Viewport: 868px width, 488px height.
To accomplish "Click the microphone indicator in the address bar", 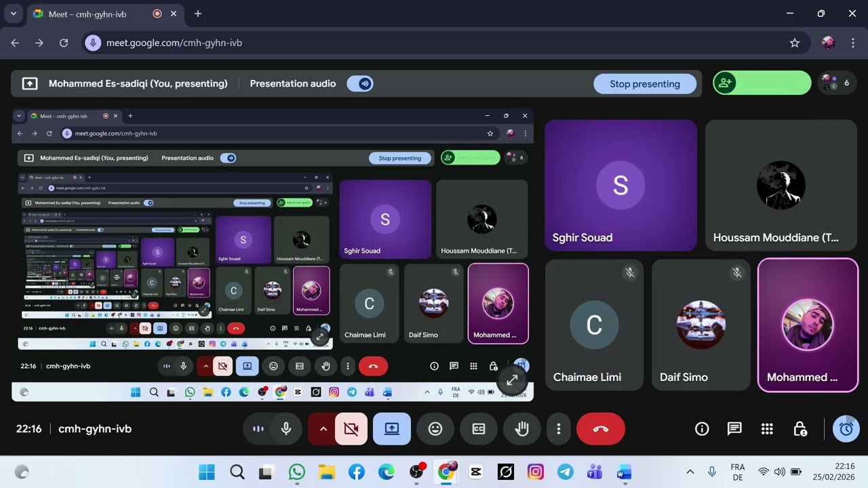I will click(x=93, y=43).
